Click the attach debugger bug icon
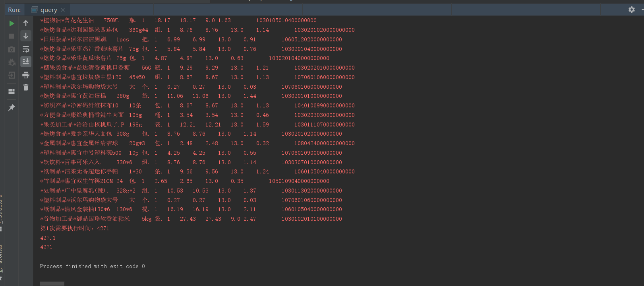The width and height of the screenshot is (644, 286). tap(12, 62)
